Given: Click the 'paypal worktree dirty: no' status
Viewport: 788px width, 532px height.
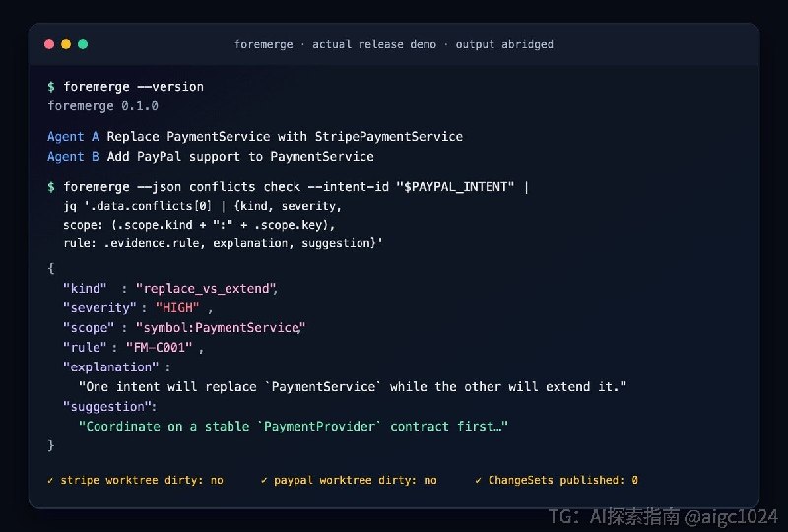Looking at the screenshot, I should 349,480.
